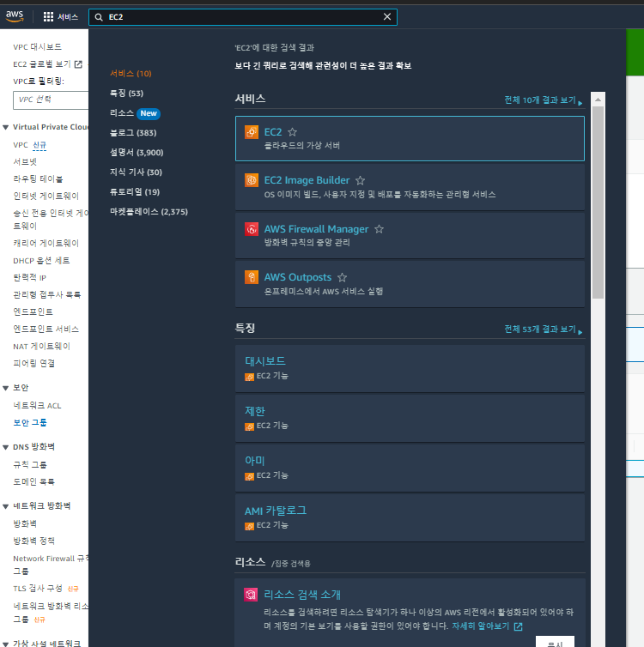Filter results by 서비스 (10)
Viewport: 644px width, 647px height.
click(131, 74)
